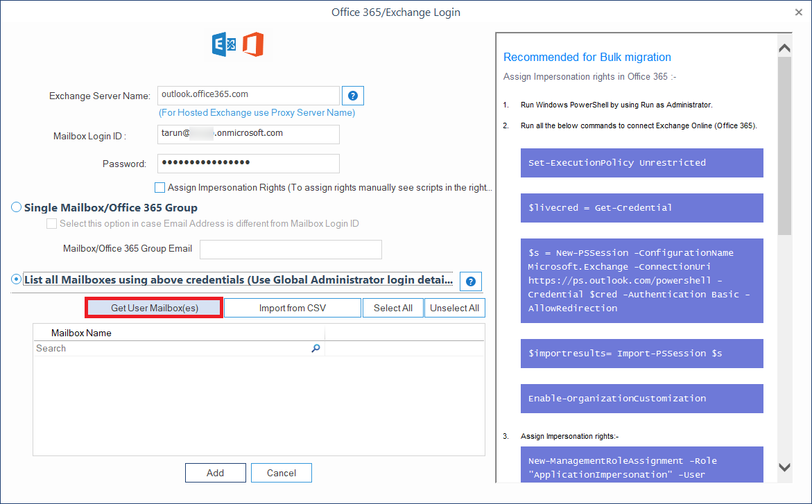Image resolution: width=812 pixels, height=504 pixels.
Task: Click the Get User Mailbox(es) button
Action: pos(155,308)
